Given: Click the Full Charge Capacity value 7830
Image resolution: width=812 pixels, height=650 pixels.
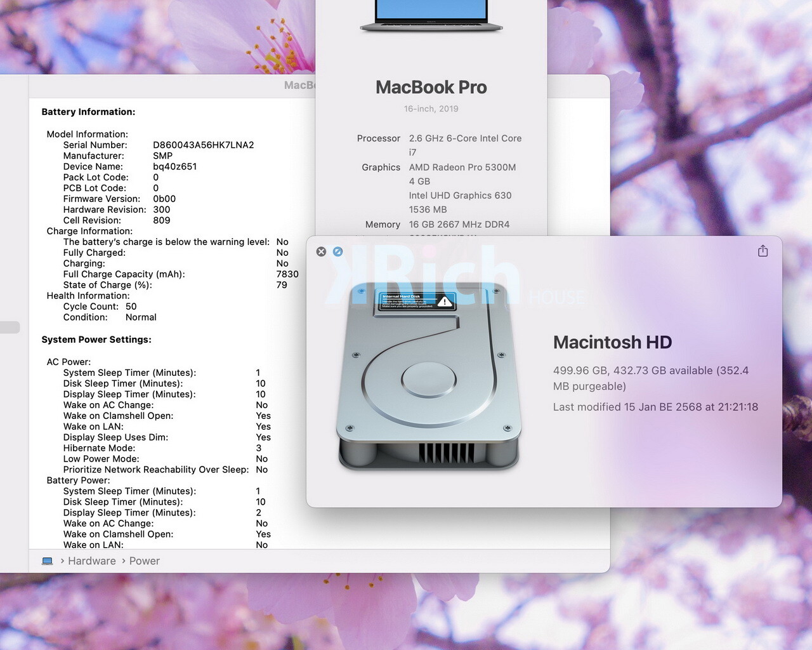Looking at the screenshot, I should pyautogui.click(x=287, y=274).
